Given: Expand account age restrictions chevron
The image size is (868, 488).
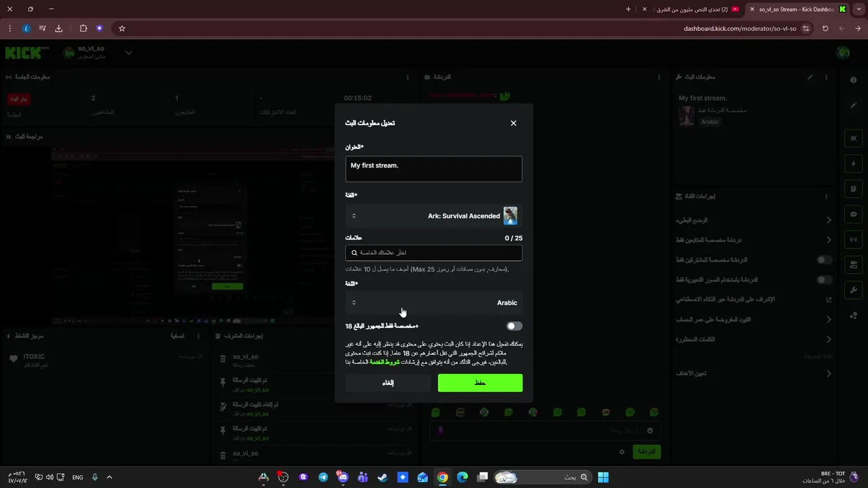Looking at the screenshot, I should (x=829, y=319).
